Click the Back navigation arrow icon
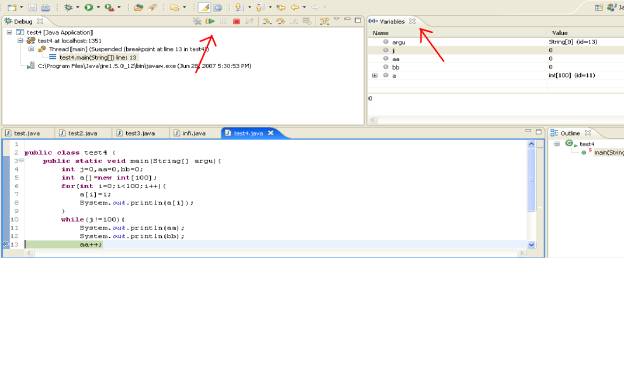This screenshot has height=368, width=624. pyautogui.click(x=295, y=7)
